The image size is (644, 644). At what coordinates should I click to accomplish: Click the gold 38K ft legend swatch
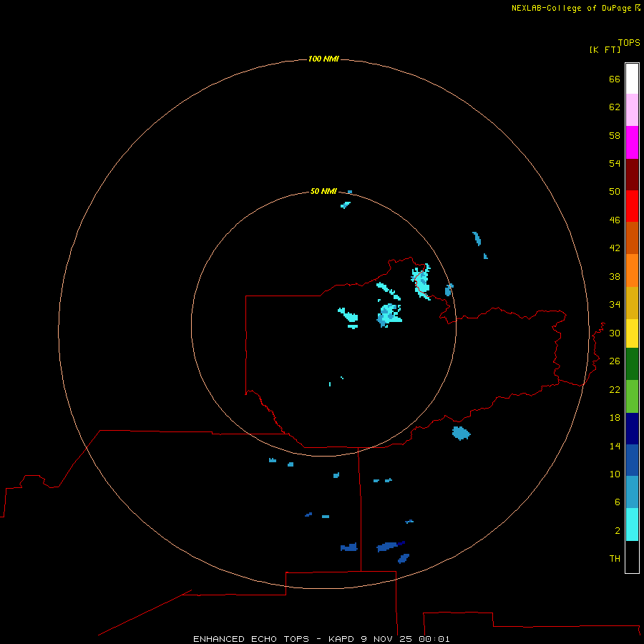point(632,303)
